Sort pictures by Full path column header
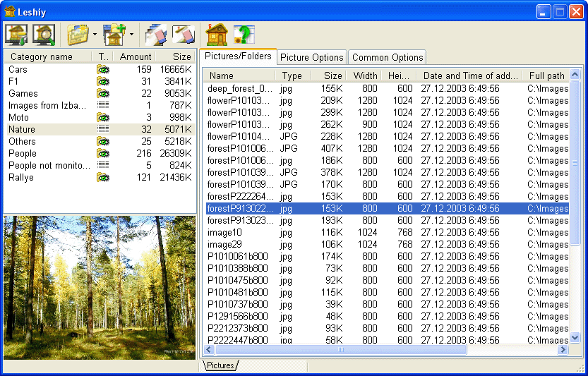 pos(546,75)
